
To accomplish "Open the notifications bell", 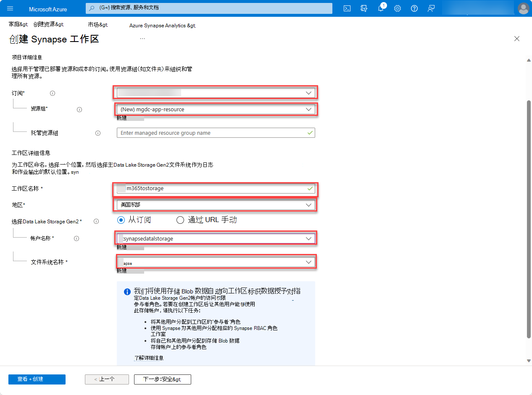I will coord(381,8).
